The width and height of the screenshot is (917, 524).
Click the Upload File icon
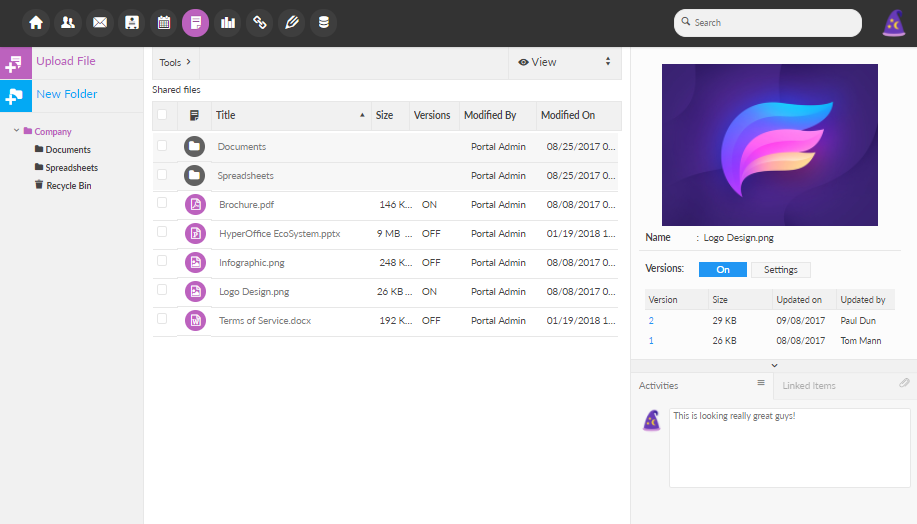click(x=15, y=63)
